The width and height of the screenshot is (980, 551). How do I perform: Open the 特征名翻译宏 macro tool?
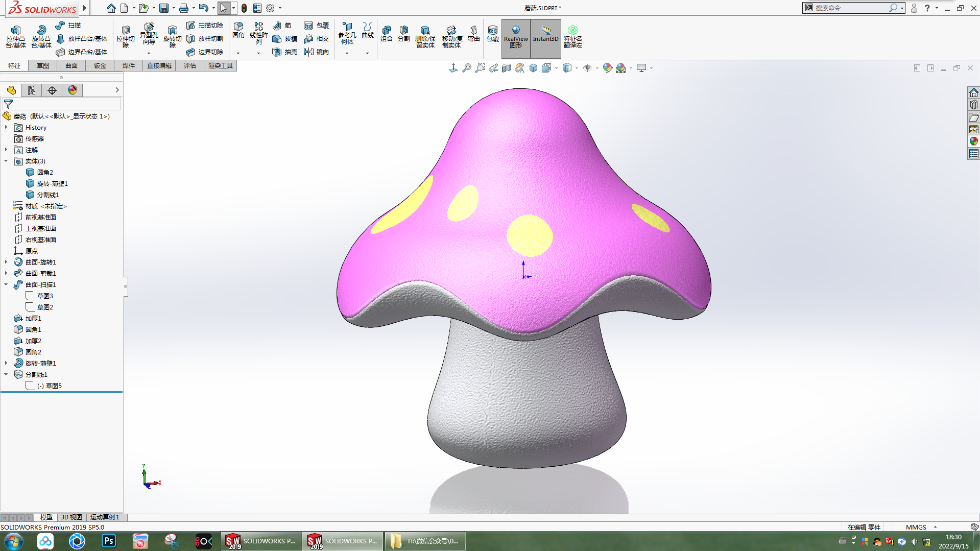573,37
